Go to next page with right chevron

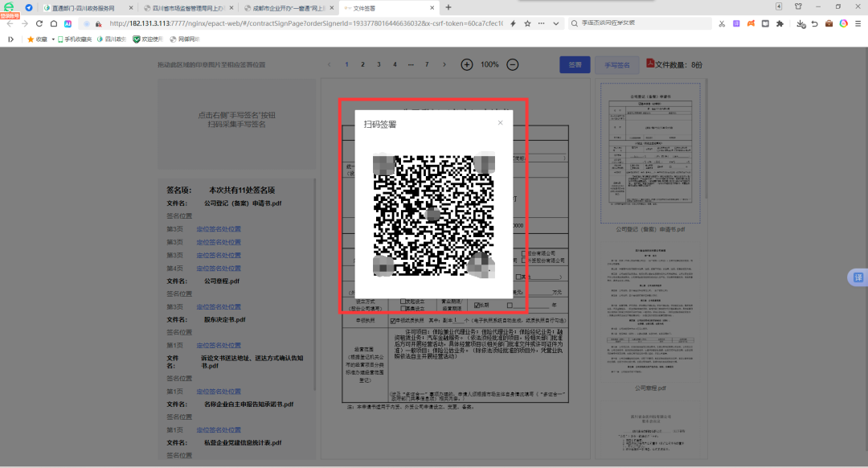click(444, 64)
